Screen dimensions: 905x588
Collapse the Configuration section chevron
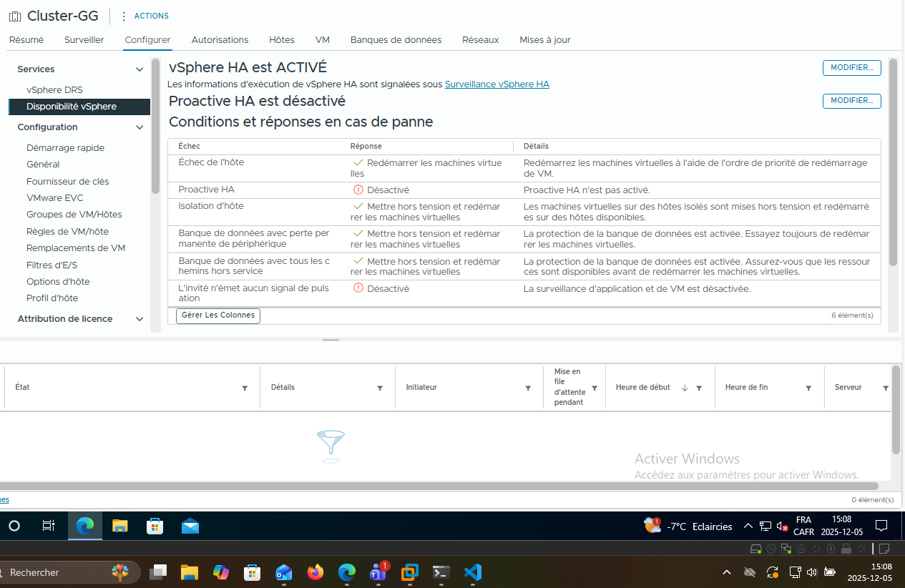[x=140, y=127]
